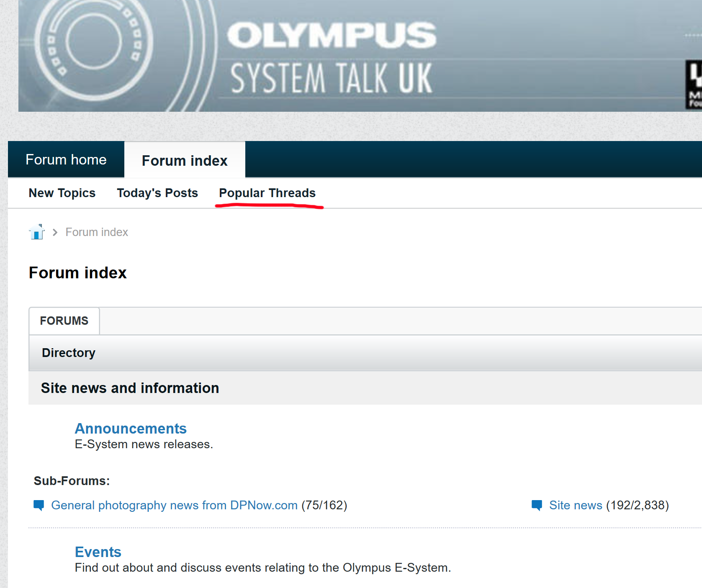Viewport: 702px width, 588px height.
Task: Click the Forum index breadcrumb link
Action: tap(97, 232)
